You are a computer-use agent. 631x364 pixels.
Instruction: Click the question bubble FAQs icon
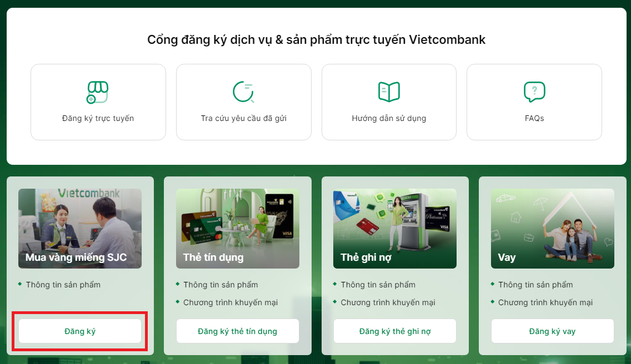click(x=534, y=92)
